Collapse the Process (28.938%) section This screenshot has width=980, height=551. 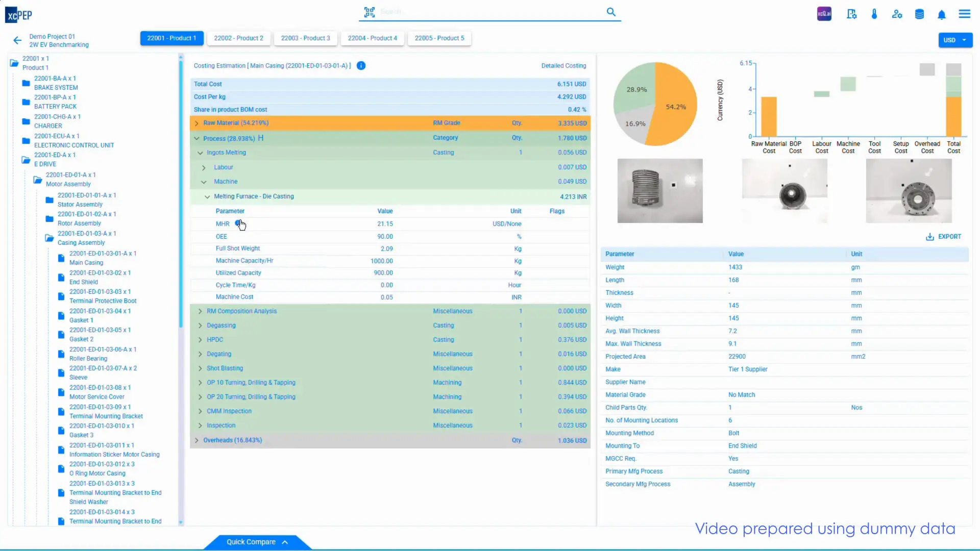pos(197,138)
